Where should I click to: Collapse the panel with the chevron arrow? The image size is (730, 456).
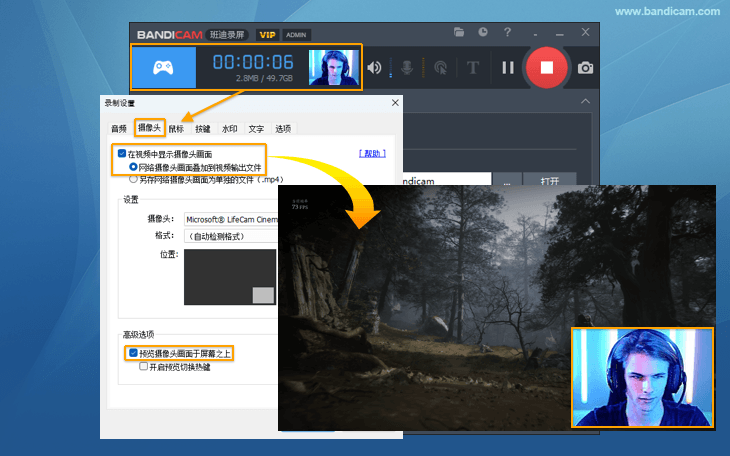point(585,101)
